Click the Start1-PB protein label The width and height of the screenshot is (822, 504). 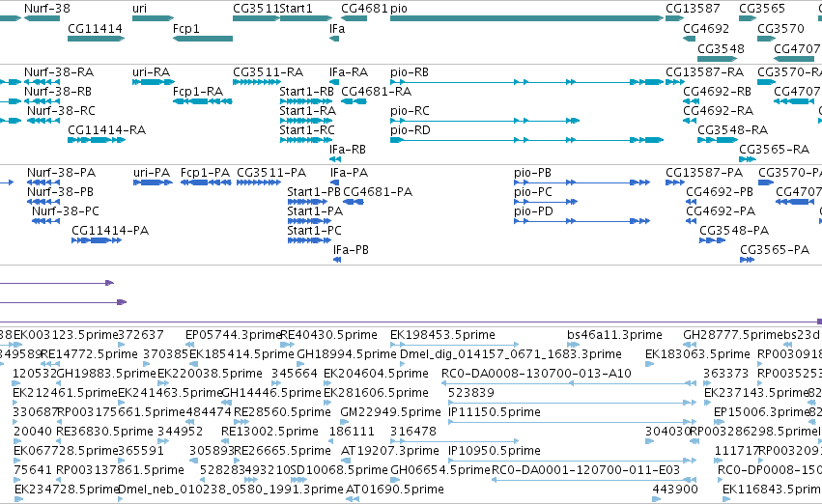pos(314,192)
